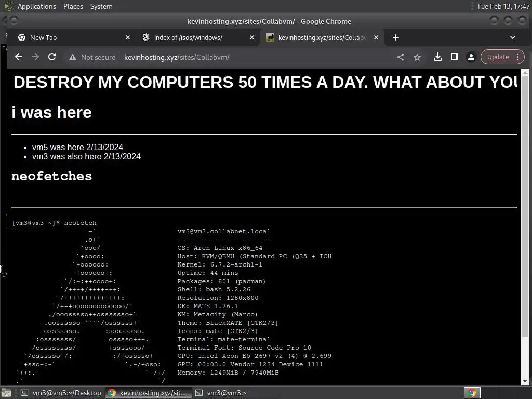Click the 'OS: Arch Linux x86_64' line
The width and height of the screenshot is (532, 399).
click(220, 248)
